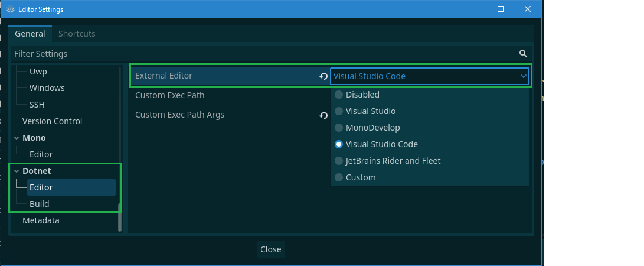Select Version Control in settings tree
The image size is (644, 266).
52,121
